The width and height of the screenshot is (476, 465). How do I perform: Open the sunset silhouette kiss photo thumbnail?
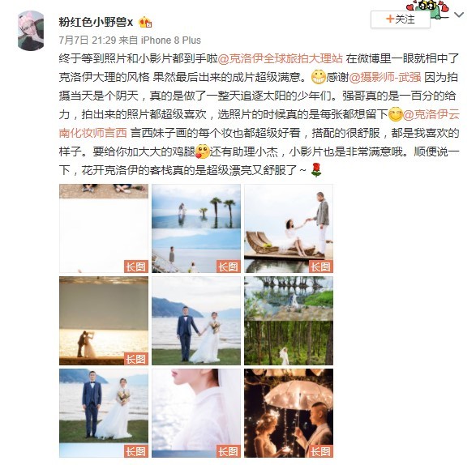point(104,321)
